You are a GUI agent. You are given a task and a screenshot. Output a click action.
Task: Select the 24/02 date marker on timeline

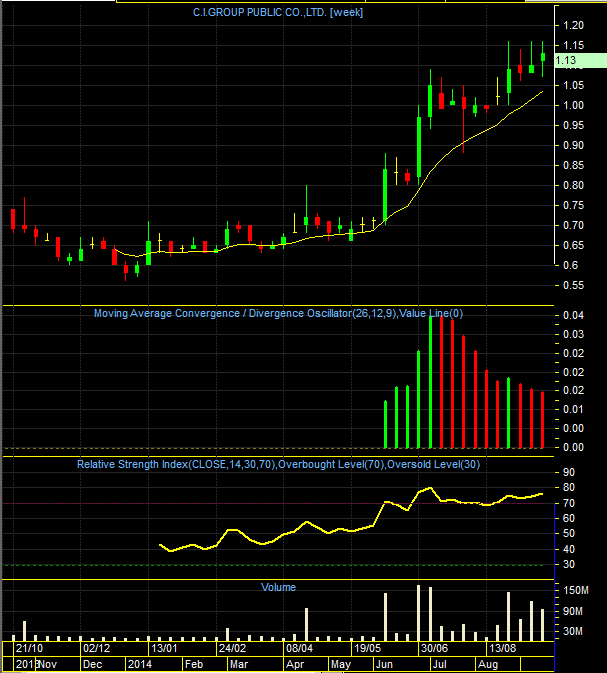232,648
